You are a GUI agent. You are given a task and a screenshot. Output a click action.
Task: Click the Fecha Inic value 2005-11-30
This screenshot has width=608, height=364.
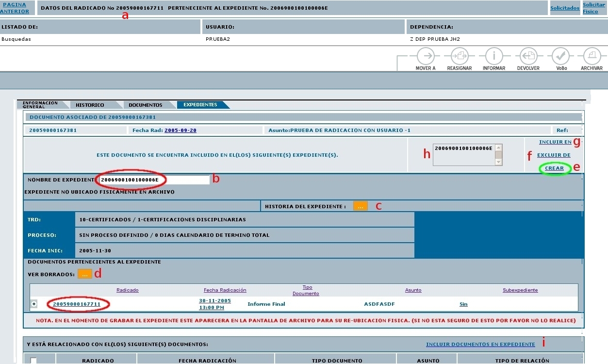[x=95, y=251]
